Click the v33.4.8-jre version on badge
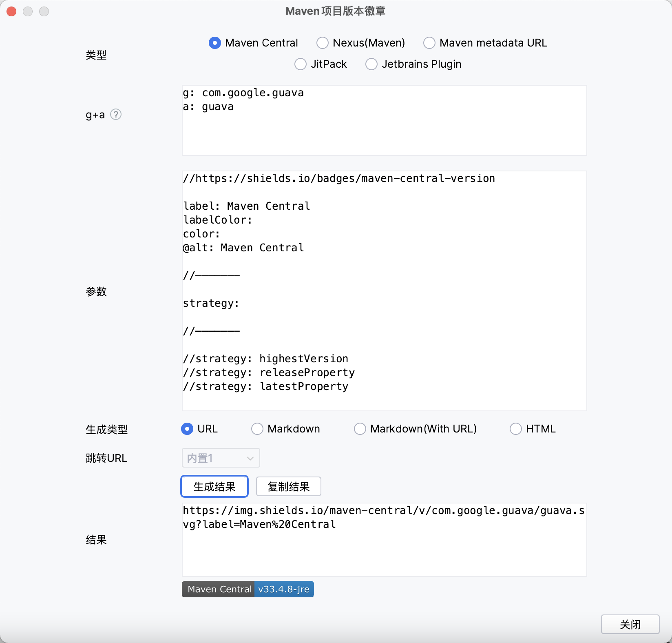 coord(283,589)
